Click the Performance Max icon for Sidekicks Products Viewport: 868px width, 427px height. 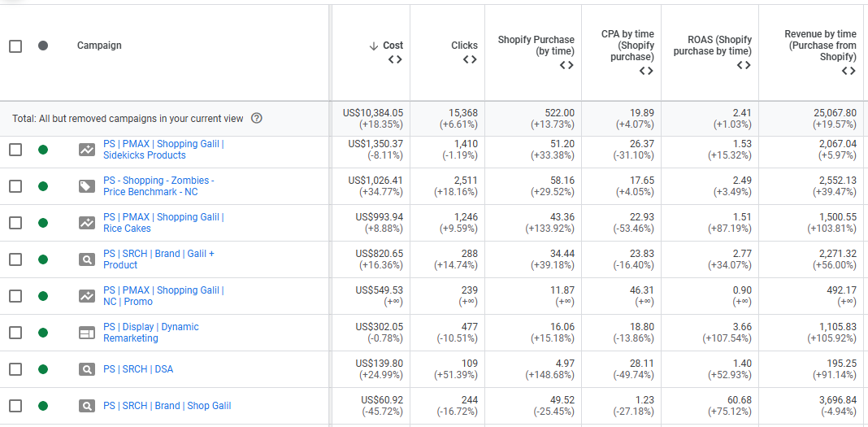(87, 150)
